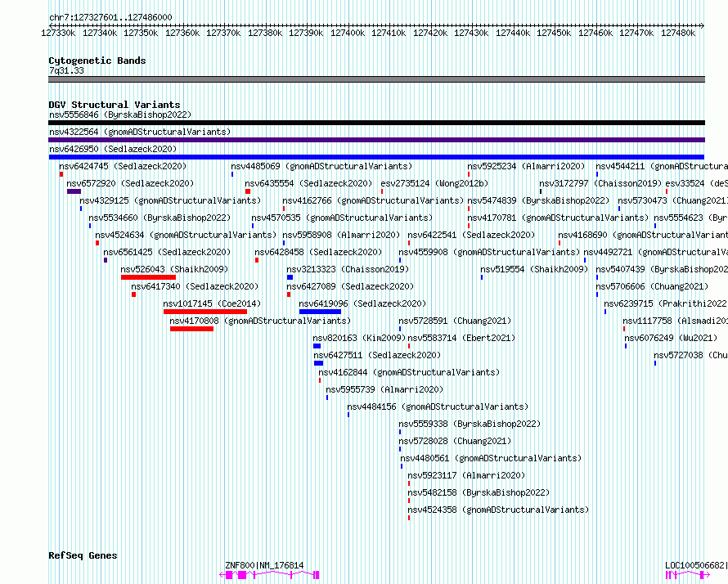The image size is (728, 584).
Task: Select label nsv4480561 (gnomADStructuralVariants)
Action: [x=492, y=458]
